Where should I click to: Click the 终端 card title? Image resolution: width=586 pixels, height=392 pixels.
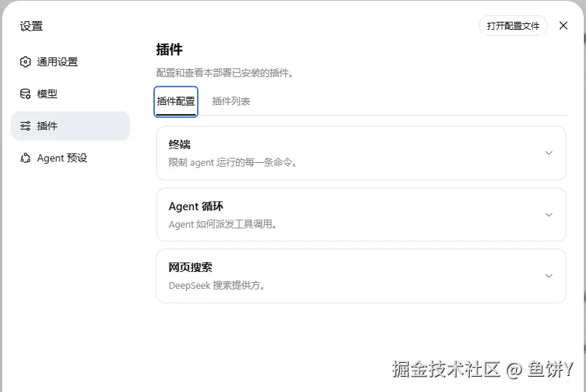[x=180, y=145]
